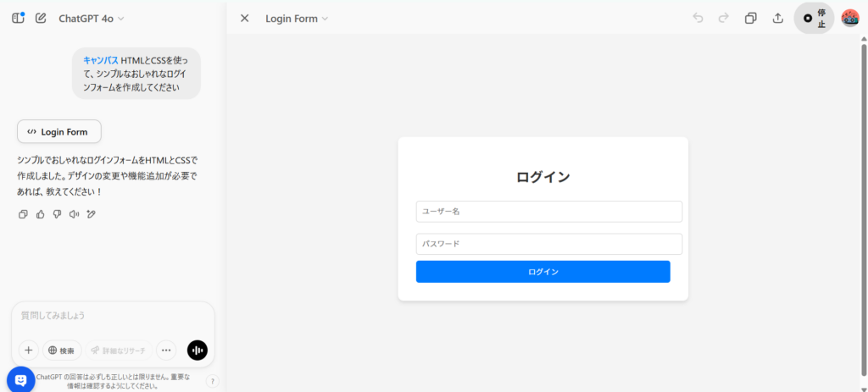
Task: Edit the response in canvas
Action: [92, 214]
